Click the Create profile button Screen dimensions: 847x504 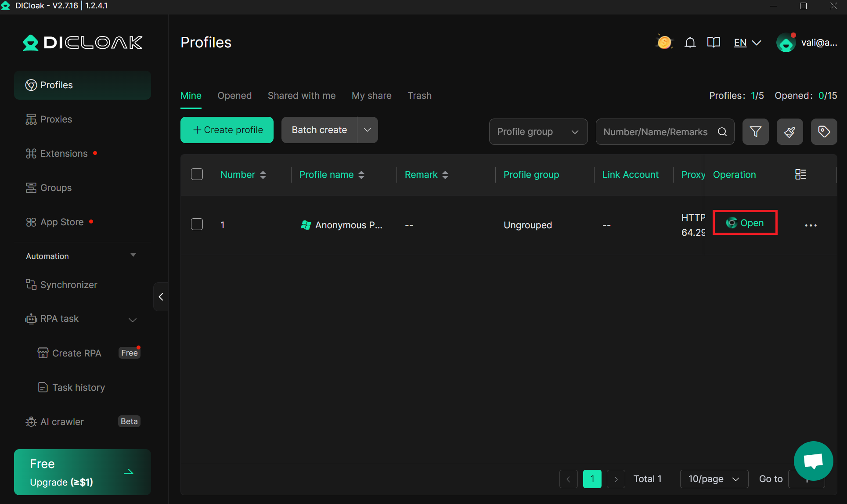227,130
